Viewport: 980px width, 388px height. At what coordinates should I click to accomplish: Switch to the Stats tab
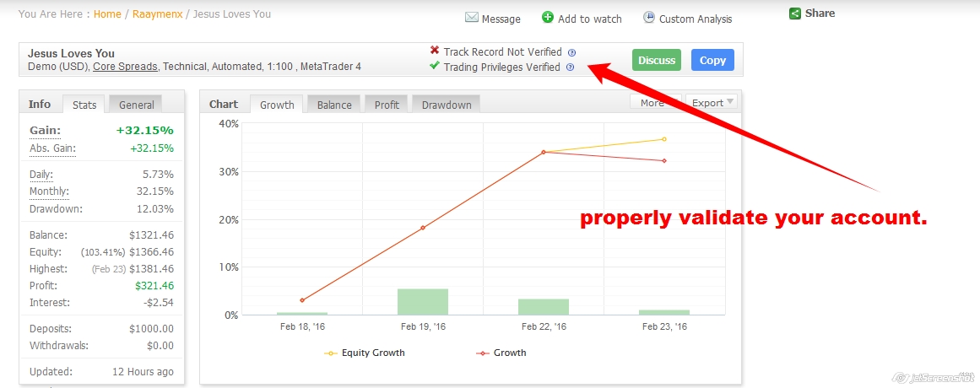coord(84,105)
